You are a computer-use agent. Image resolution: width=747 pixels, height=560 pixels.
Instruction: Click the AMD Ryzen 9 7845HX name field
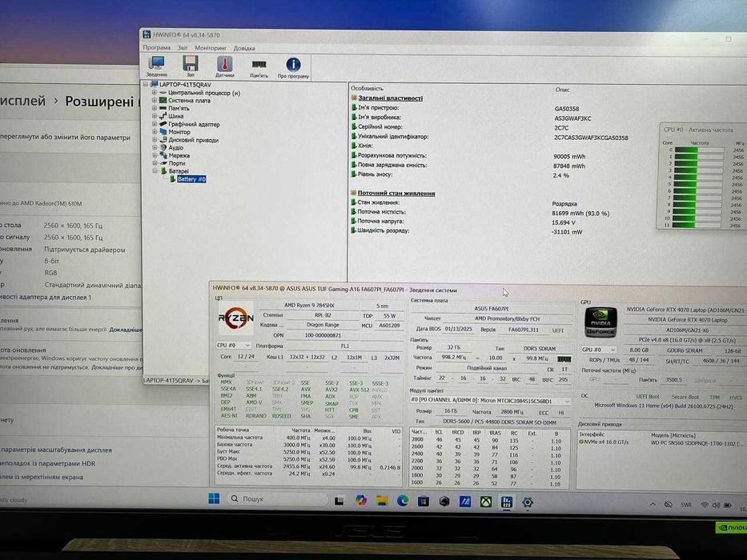[309, 306]
